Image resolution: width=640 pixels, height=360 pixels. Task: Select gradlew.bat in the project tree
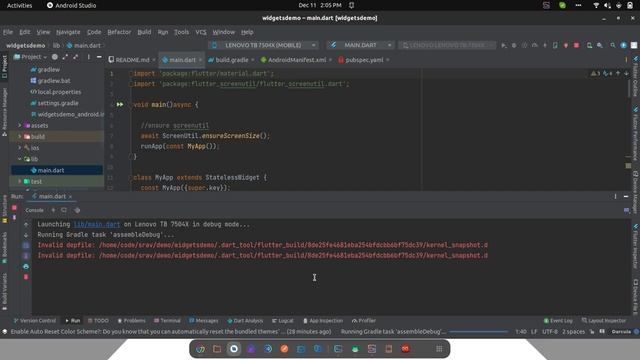click(x=53, y=80)
